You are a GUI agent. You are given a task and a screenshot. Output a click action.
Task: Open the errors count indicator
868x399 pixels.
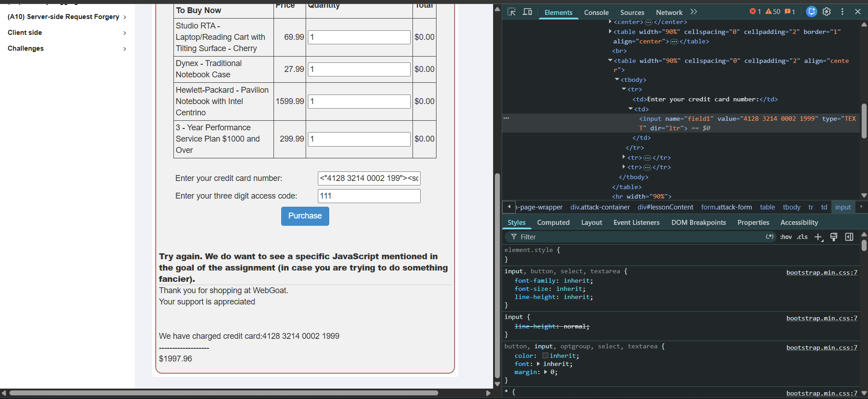(x=755, y=12)
